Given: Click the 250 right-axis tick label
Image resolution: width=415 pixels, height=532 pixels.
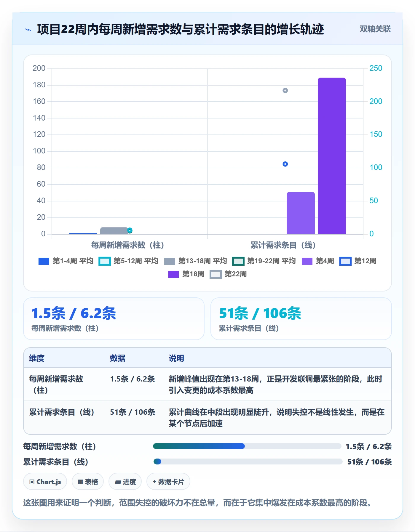Looking at the screenshot, I should pyautogui.click(x=376, y=68).
